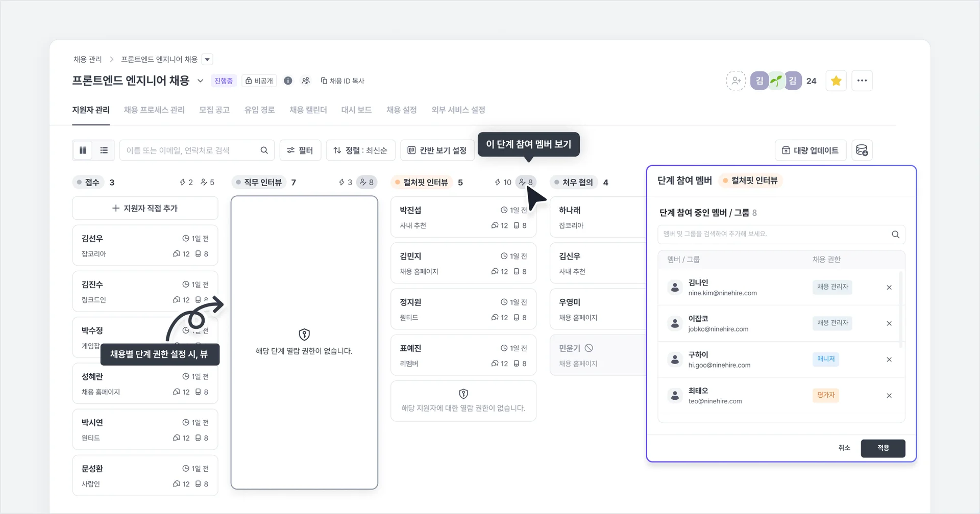
Task: Star this 채용 as favorite
Action: click(x=836, y=81)
